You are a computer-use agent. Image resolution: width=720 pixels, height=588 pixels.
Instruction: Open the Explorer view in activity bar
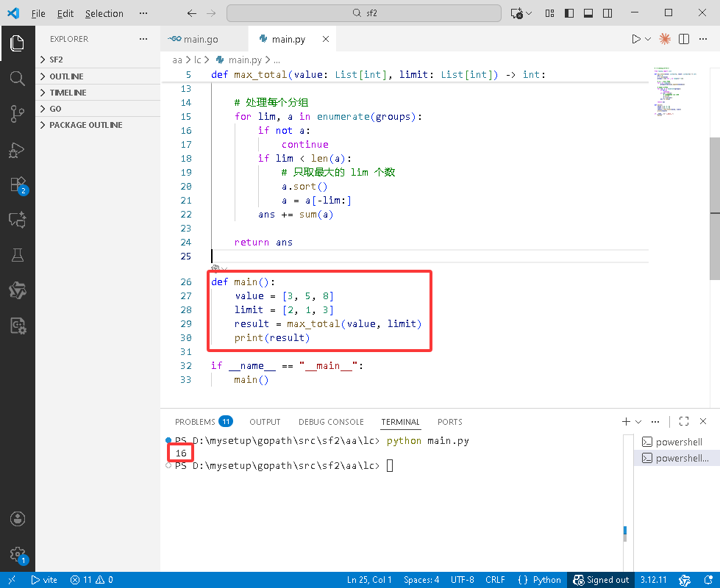[x=17, y=43]
